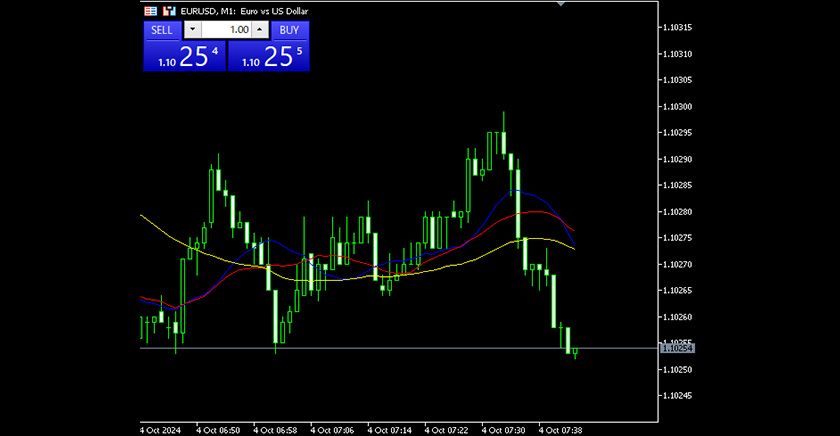Click the '4 Oct 2024' time axis label
The width and height of the screenshot is (840, 436).
click(161, 430)
